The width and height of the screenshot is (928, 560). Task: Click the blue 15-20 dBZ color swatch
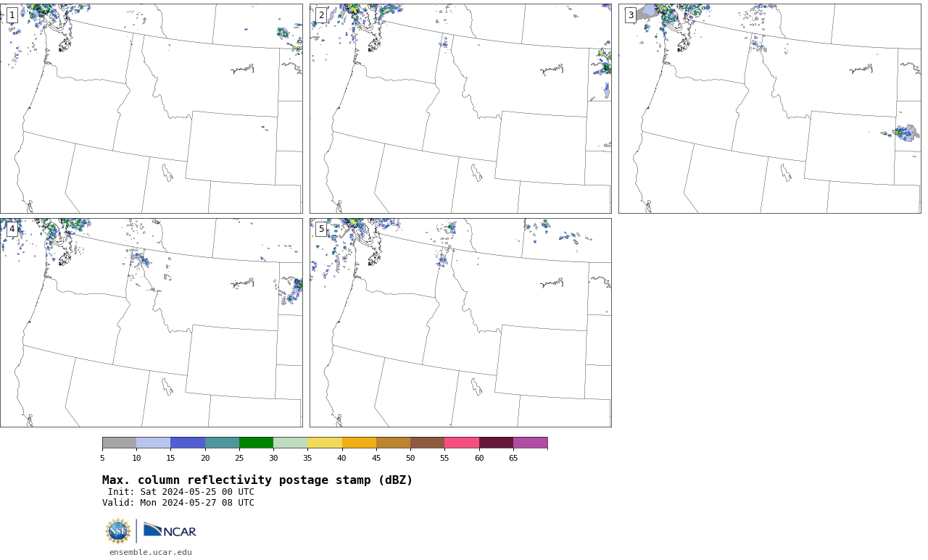(188, 443)
